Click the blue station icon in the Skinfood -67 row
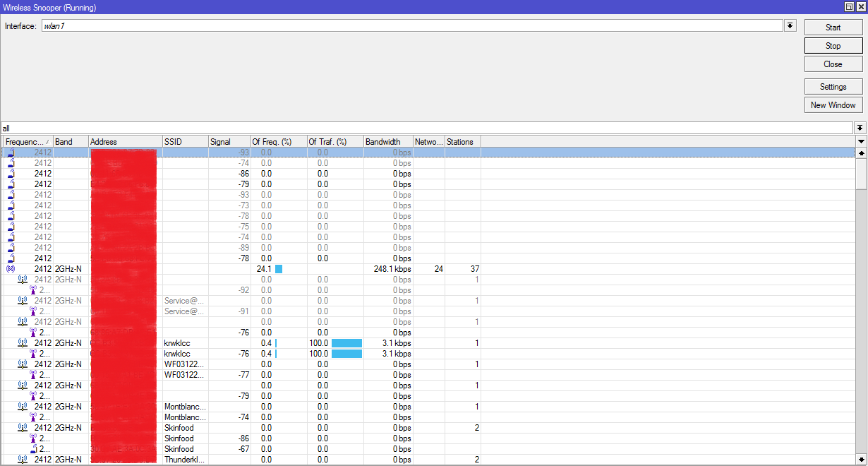Viewport: 868px width, 466px height. (x=33, y=449)
